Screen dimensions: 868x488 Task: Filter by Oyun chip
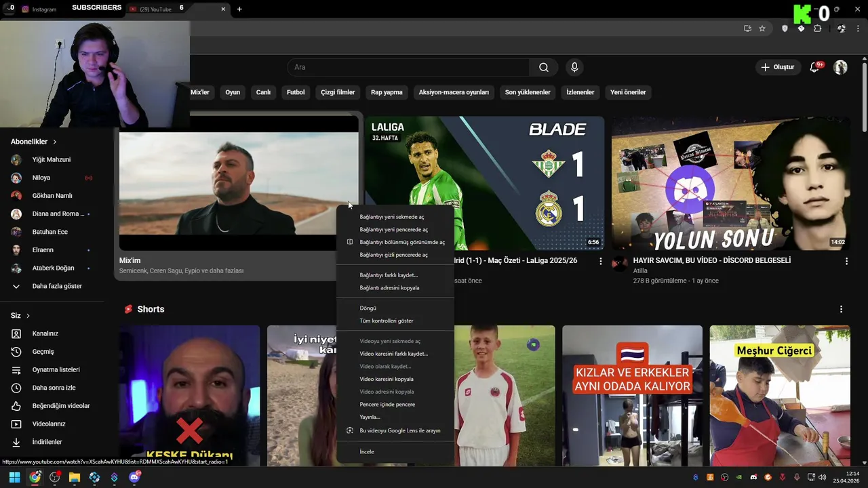tap(233, 92)
